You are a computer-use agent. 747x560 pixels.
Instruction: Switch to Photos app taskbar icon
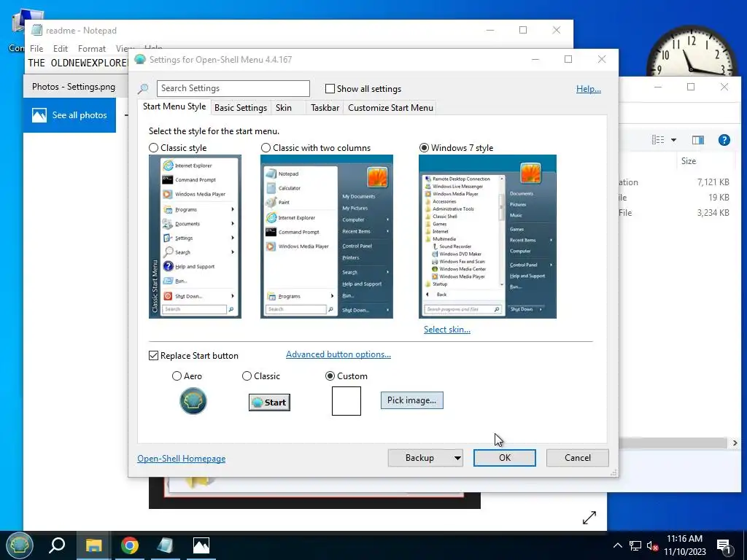click(x=201, y=545)
